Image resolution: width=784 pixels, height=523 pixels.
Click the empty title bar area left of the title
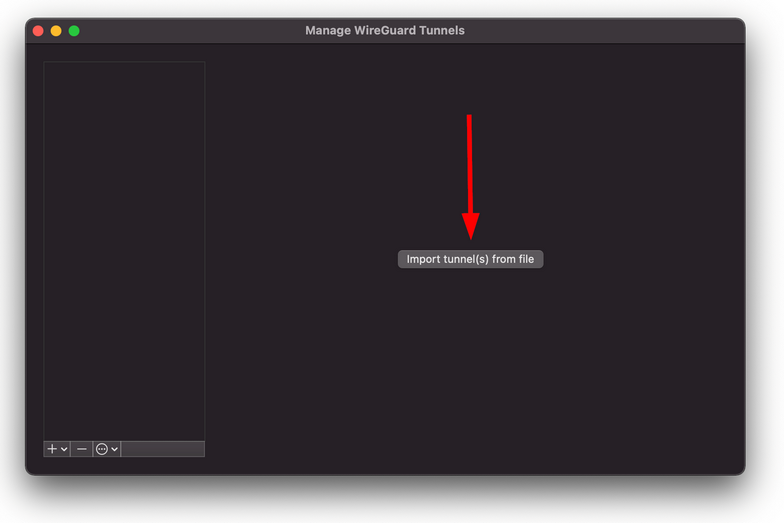coord(192,30)
